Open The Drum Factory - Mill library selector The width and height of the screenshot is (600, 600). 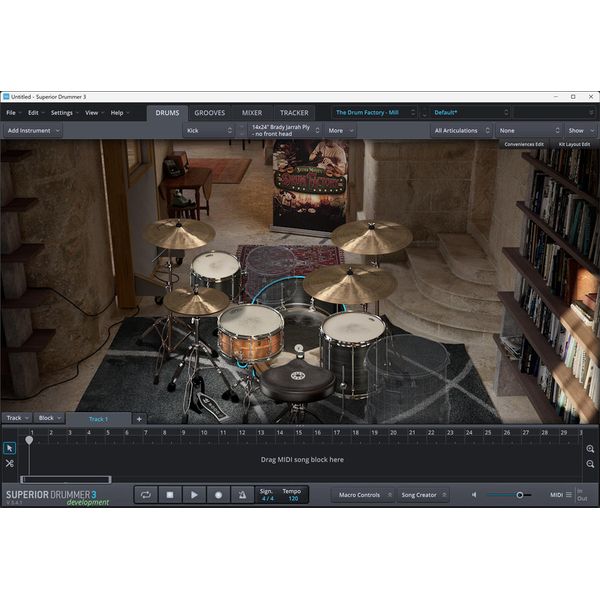coord(375,112)
